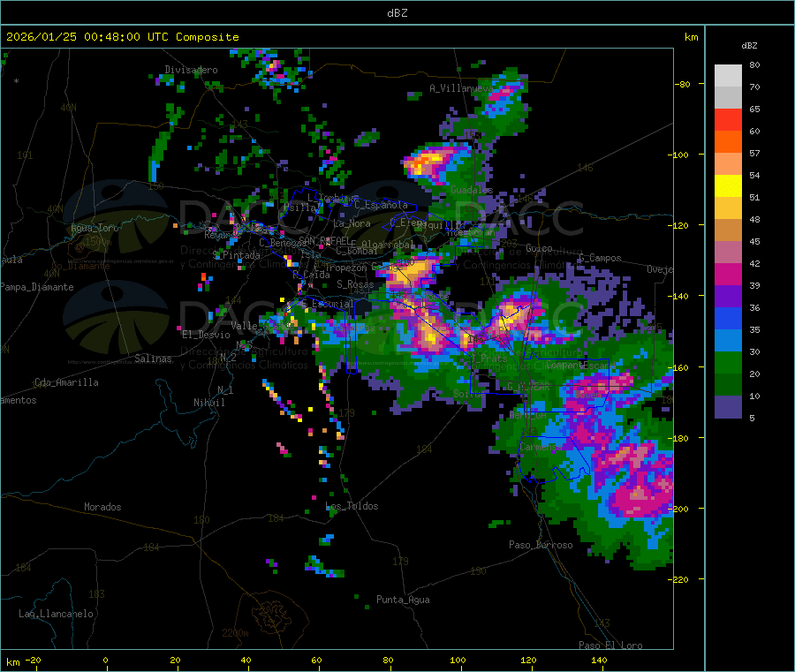
Task: Click the Salinas map label
Action: pyautogui.click(x=153, y=359)
